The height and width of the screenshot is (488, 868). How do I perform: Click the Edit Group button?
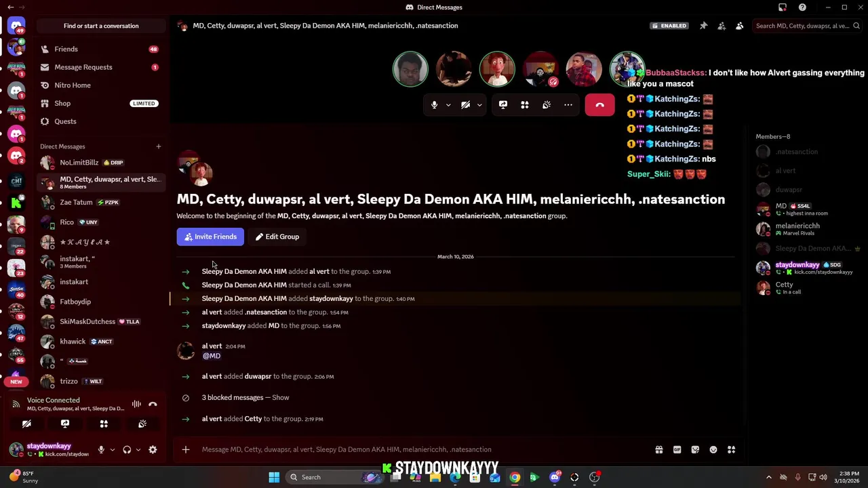coord(277,237)
